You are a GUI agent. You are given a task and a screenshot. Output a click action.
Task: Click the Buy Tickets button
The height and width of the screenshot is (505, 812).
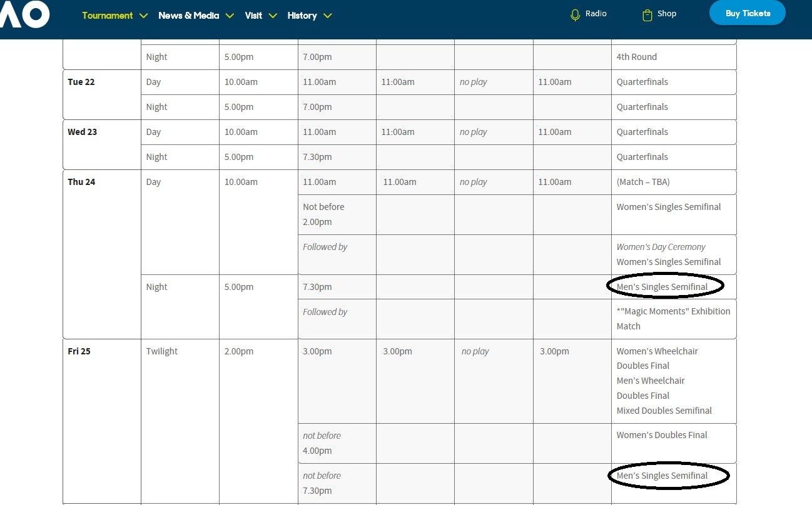[x=747, y=13]
